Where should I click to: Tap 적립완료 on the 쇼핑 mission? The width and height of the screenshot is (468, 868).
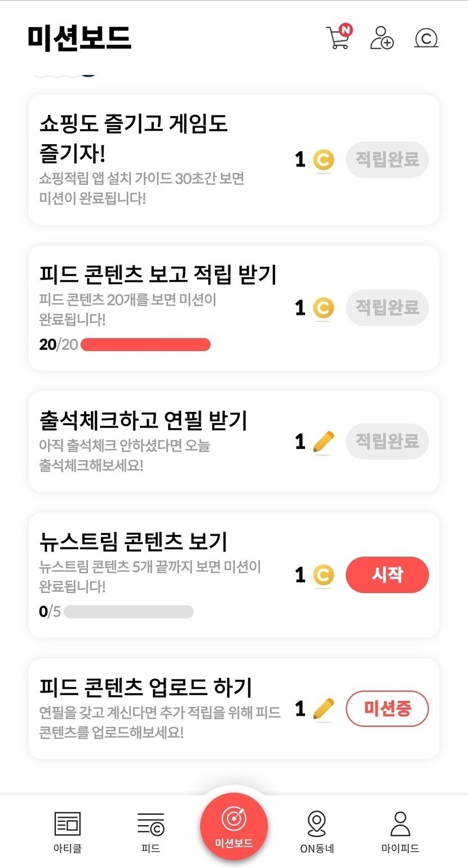coord(387,159)
